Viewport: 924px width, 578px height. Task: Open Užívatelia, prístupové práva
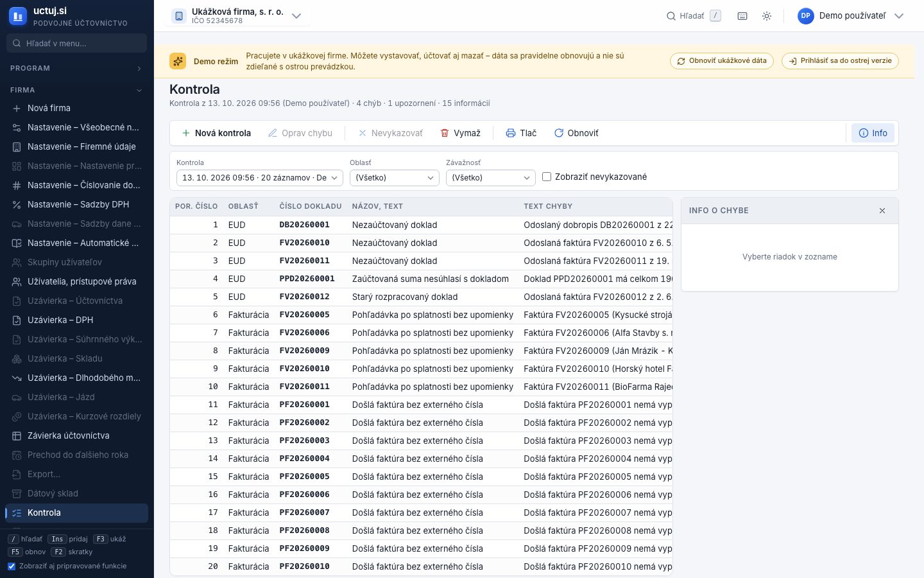coord(76,281)
